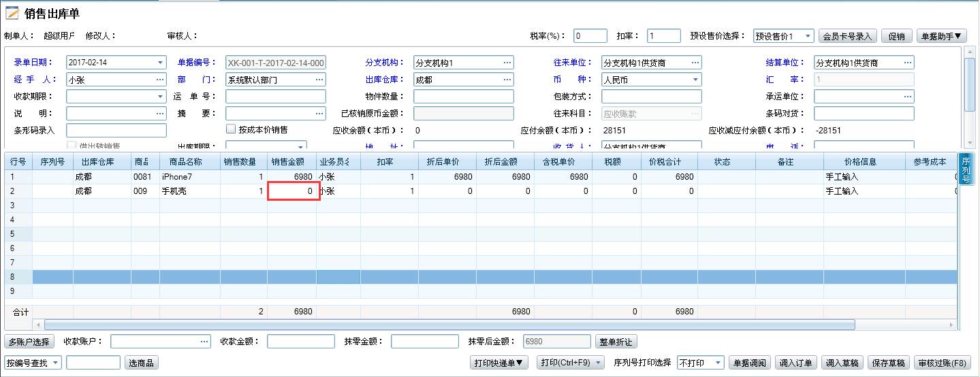Click the ellipsis button in 分支机构 field
The image size is (980, 377).
(507, 63)
